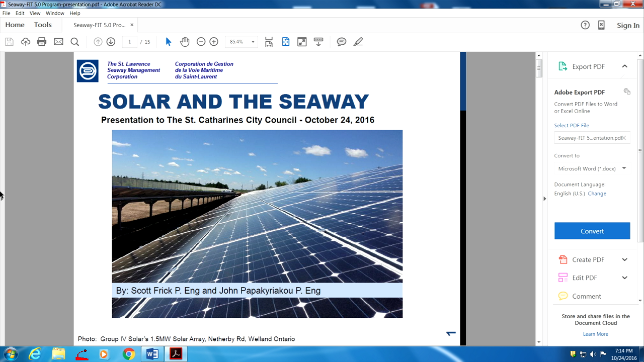
Task: Switch to the Home tab
Action: tap(15, 25)
